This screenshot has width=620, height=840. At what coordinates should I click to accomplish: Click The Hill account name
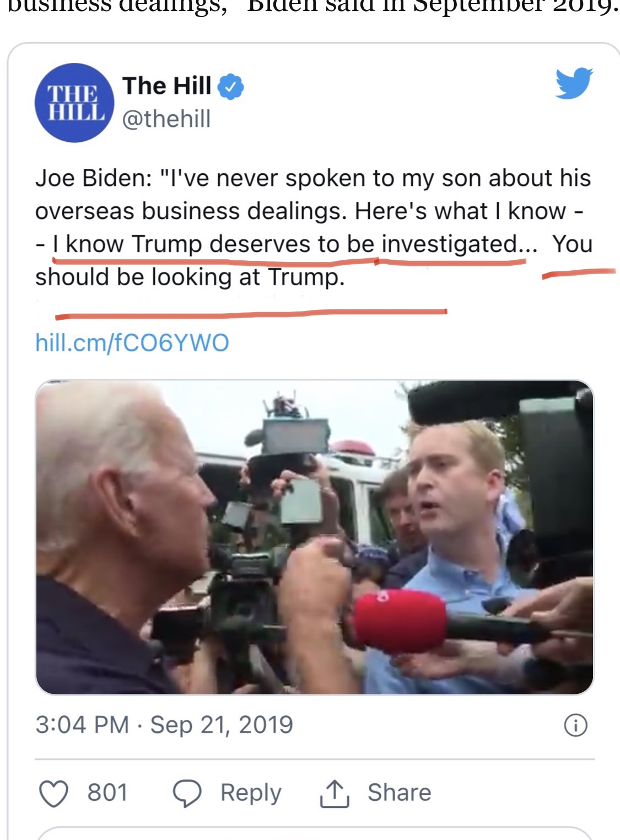[x=167, y=86]
